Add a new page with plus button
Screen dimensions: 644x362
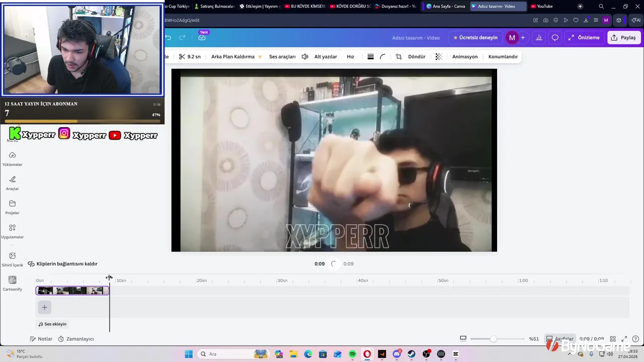point(44,307)
